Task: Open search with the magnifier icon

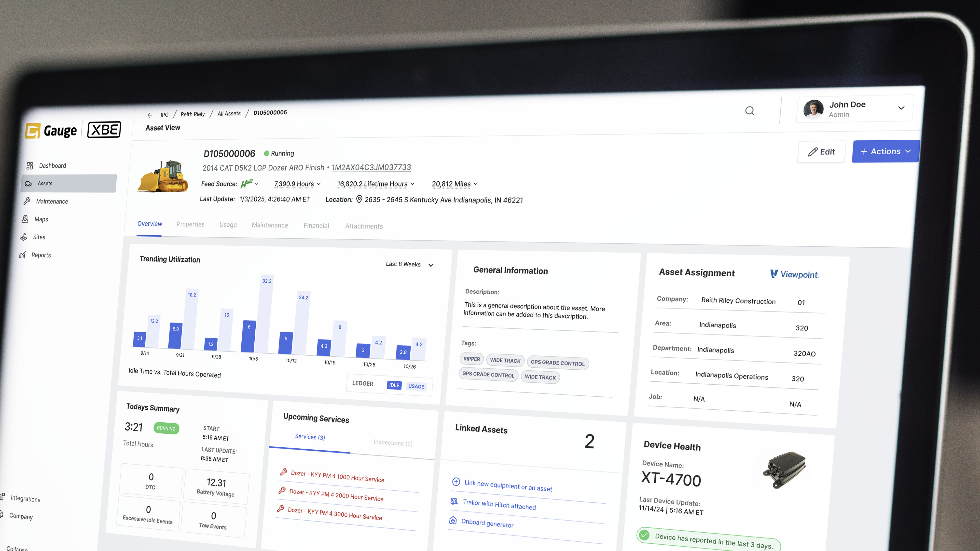Action: (749, 111)
